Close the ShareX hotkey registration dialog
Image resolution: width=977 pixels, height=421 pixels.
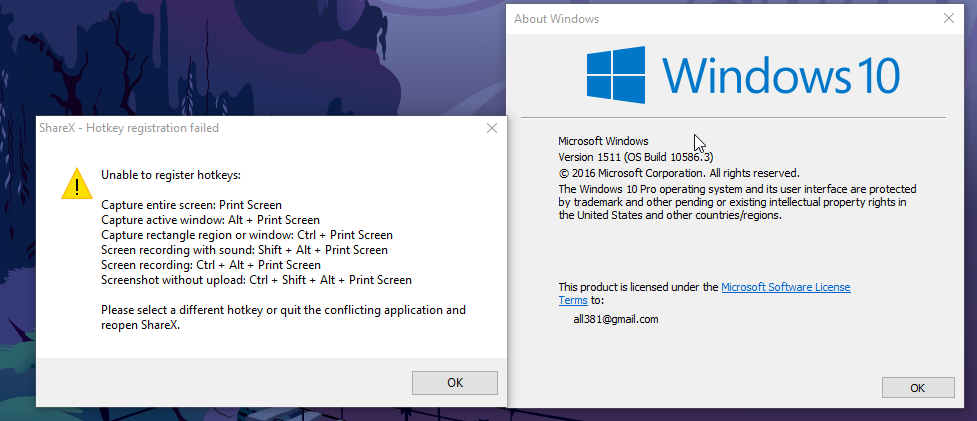point(492,128)
